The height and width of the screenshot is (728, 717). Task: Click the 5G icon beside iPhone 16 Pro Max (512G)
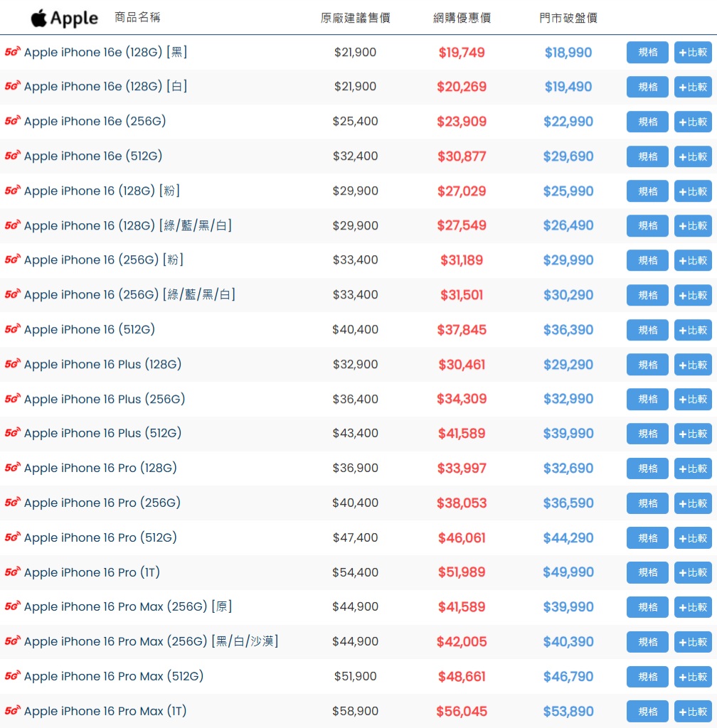click(13, 676)
